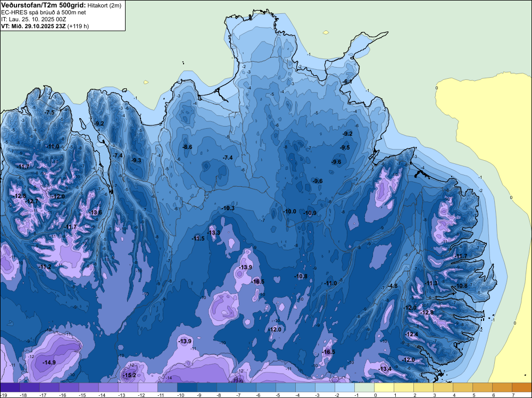The height and width of the screenshot is (398, 532).
Task: Select the -15.2 temperature value
Action: tap(130, 375)
